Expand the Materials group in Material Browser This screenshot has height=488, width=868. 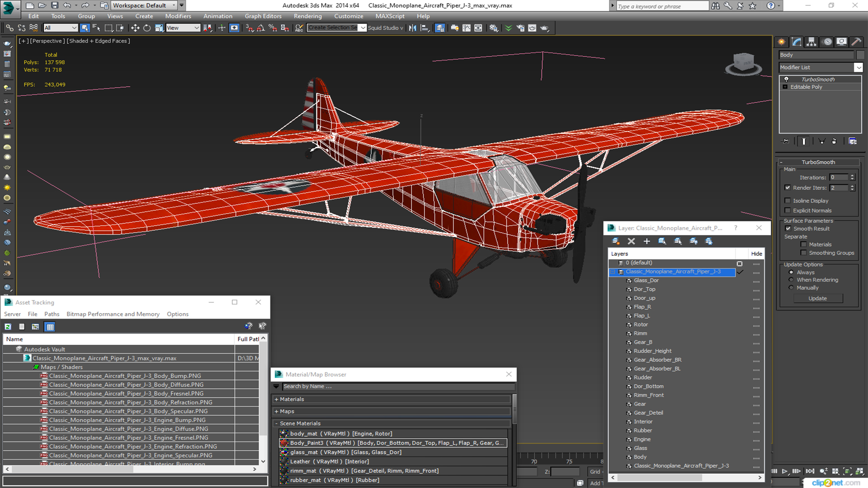(x=276, y=399)
